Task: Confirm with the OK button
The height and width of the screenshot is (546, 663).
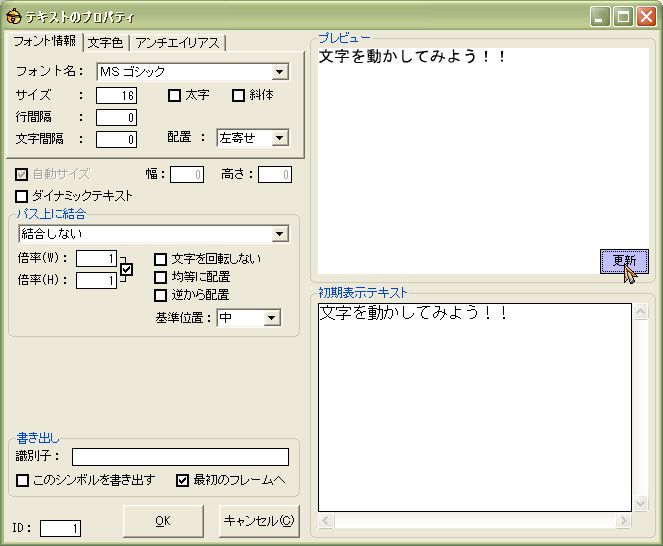Action: click(163, 521)
